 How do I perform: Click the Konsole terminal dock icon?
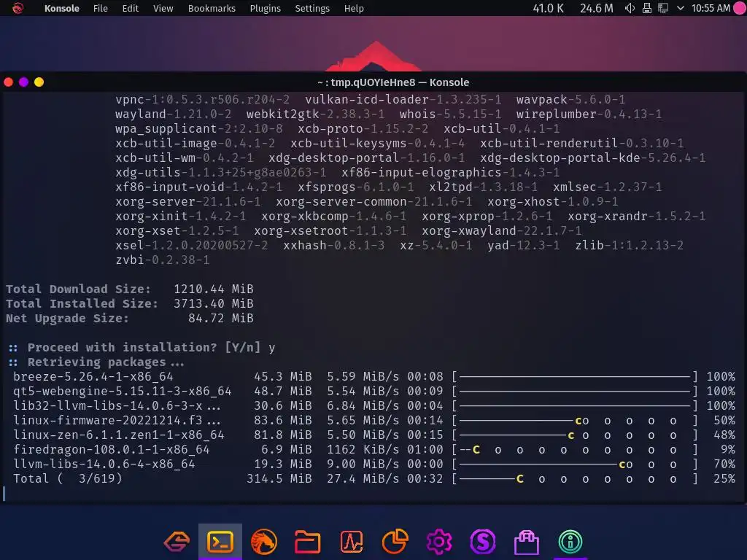click(220, 542)
